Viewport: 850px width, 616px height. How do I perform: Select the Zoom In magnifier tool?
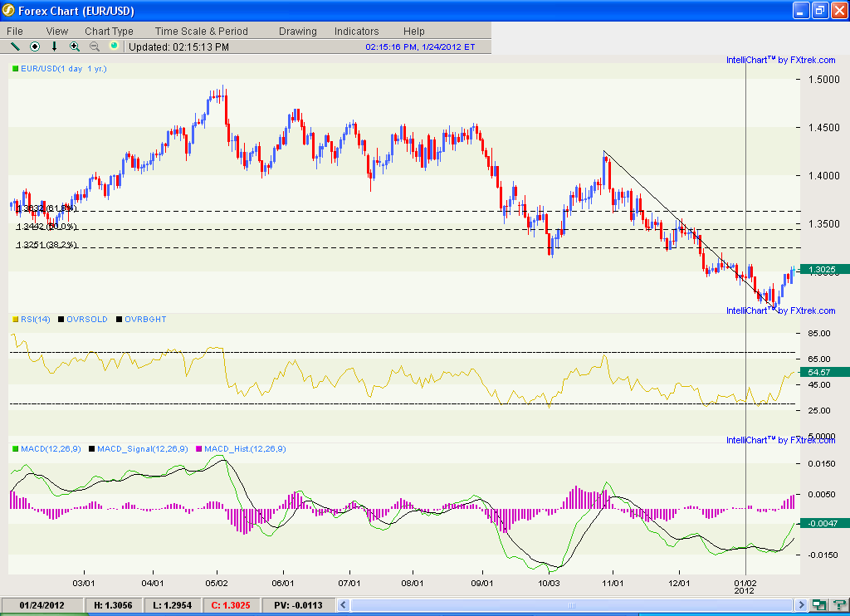point(74,46)
